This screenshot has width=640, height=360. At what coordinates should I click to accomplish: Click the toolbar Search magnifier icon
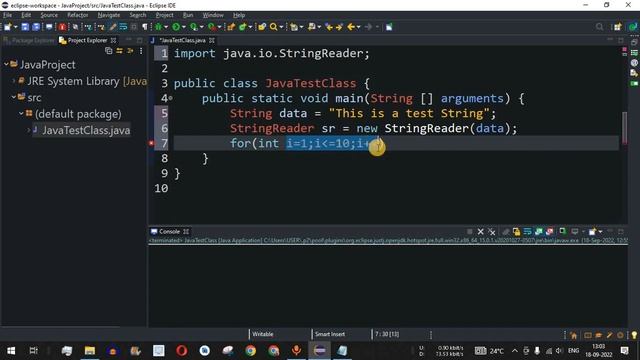273,27
